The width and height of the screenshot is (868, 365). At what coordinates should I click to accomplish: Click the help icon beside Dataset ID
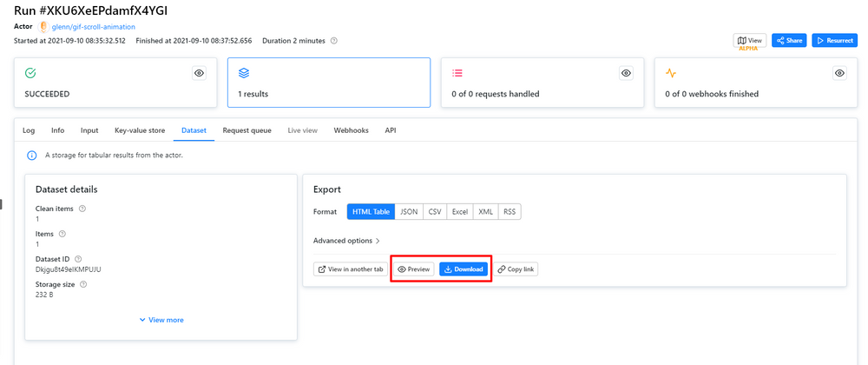pyautogui.click(x=78, y=259)
